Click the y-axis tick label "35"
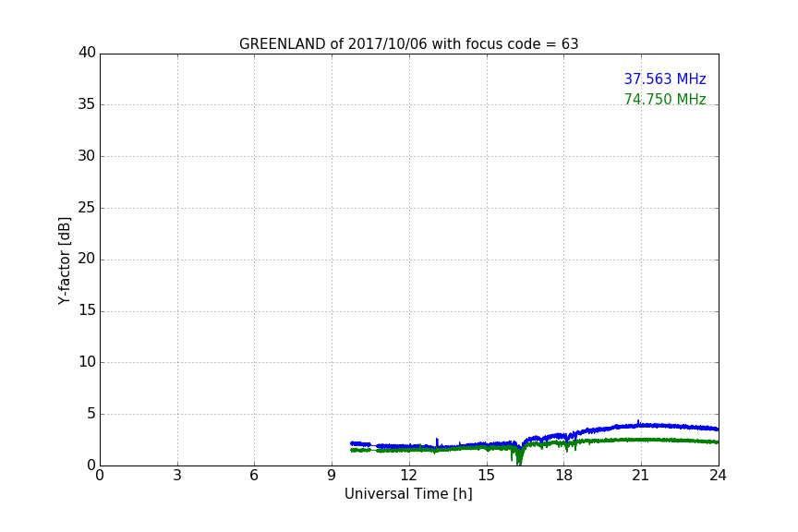798x532 pixels. click(x=87, y=104)
